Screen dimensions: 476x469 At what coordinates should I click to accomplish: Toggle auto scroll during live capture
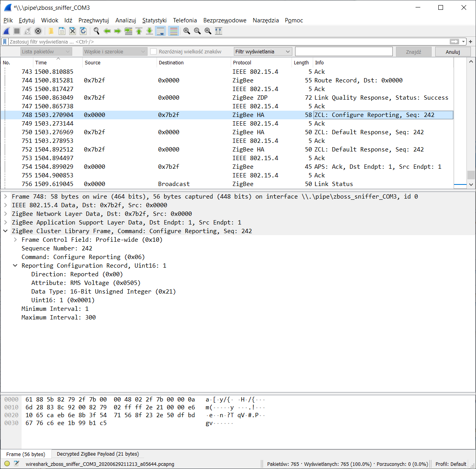click(x=160, y=31)
